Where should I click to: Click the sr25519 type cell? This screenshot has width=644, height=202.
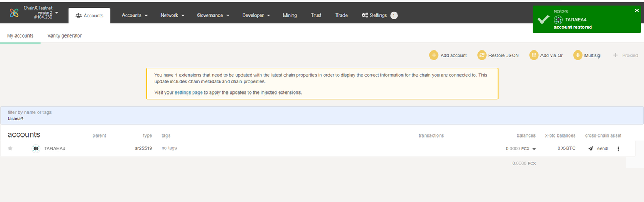tap(144, 148)
